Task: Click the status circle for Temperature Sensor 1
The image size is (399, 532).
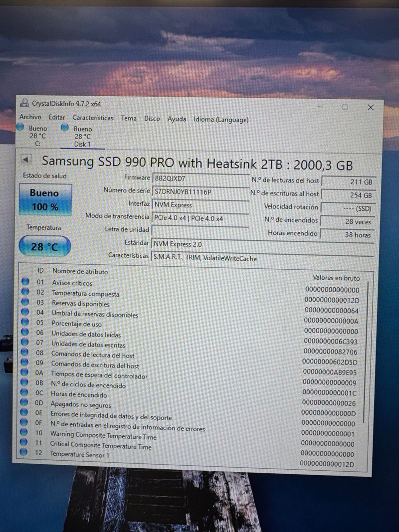Action: (x=23, y=452)
